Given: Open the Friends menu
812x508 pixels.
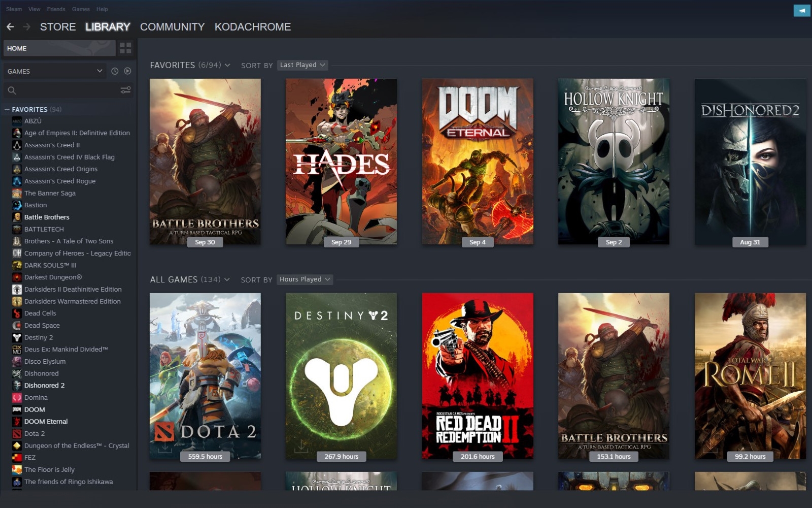Looking at the screenshot, I should click(56, 9).
